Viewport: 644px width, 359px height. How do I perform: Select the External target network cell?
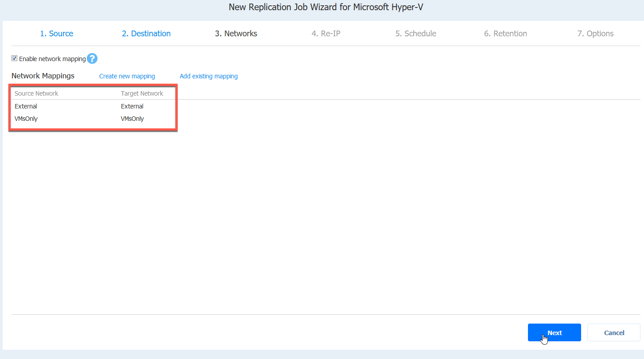tap(132, 106)
